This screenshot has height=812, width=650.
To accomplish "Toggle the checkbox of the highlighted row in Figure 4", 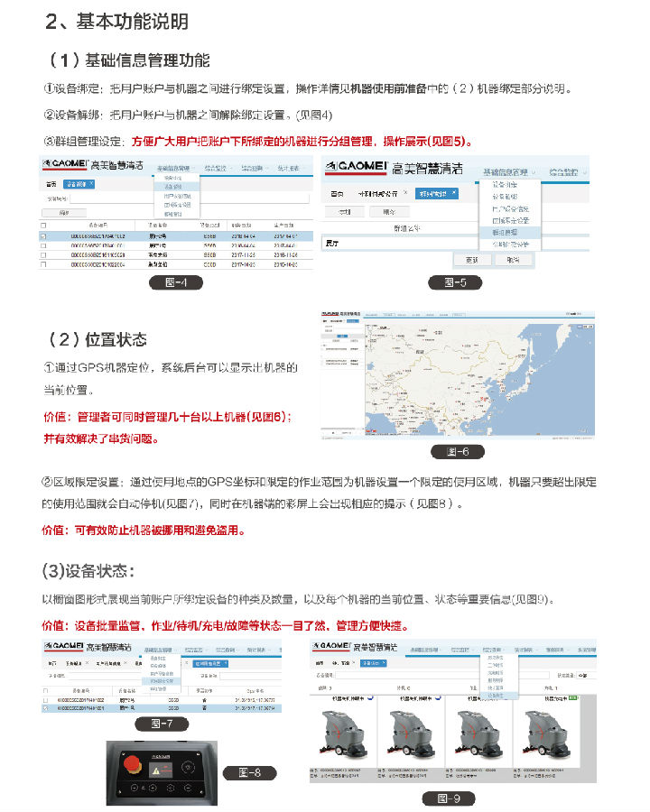I will point(43,235).
